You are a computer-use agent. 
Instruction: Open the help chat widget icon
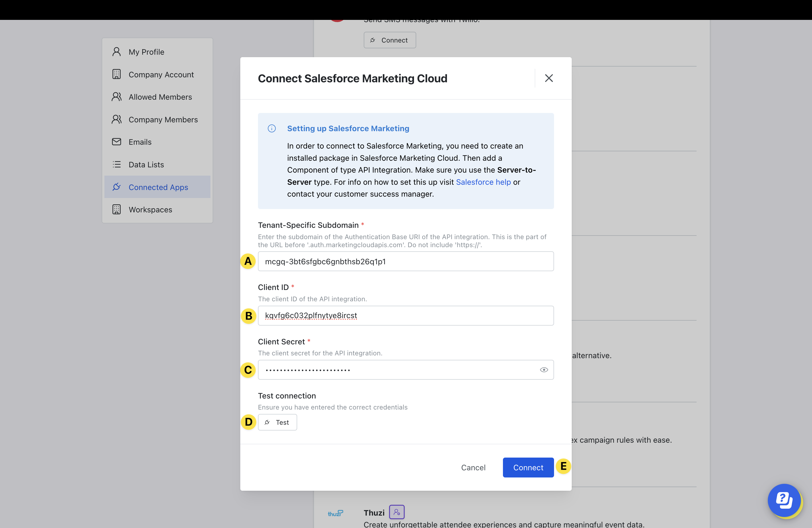784,500
